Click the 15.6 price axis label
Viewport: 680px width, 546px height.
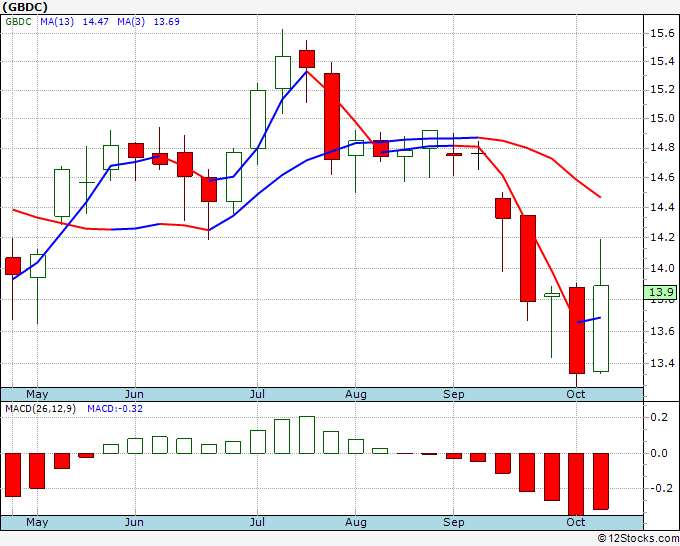point(662,33)
